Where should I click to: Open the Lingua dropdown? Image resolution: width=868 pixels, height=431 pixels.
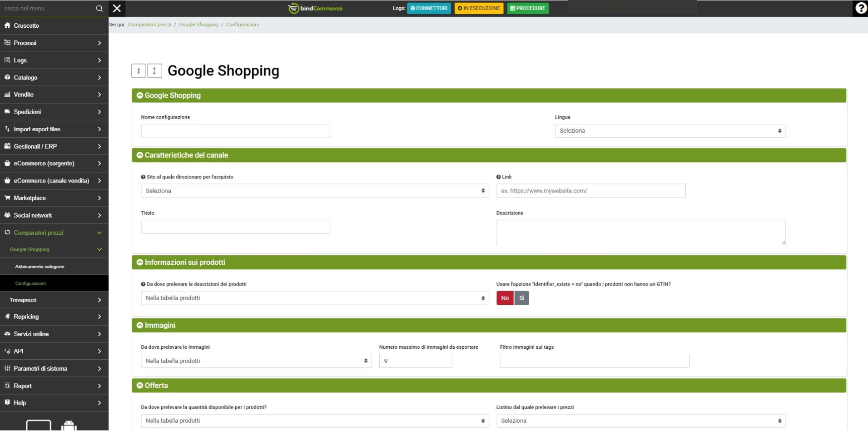(670, 131)
